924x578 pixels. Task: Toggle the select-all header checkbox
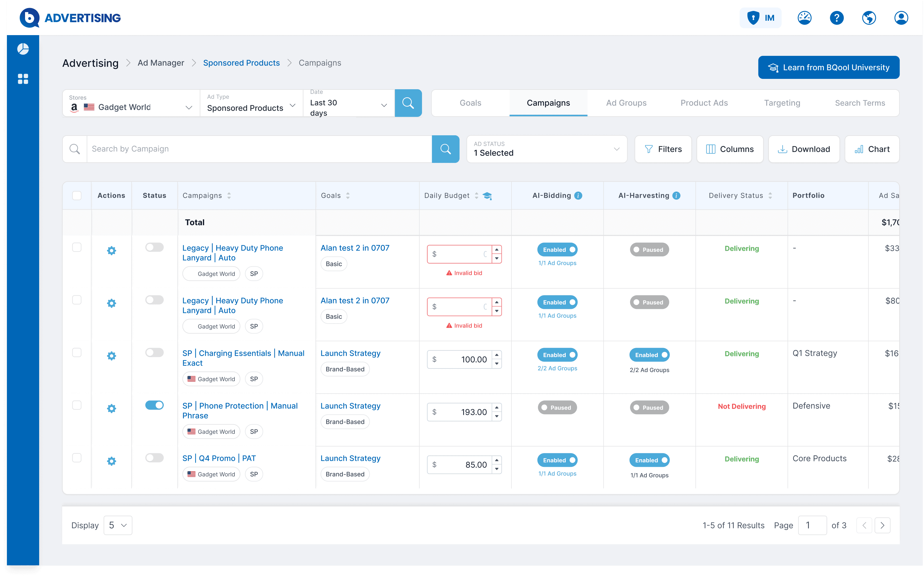point(77,195)
